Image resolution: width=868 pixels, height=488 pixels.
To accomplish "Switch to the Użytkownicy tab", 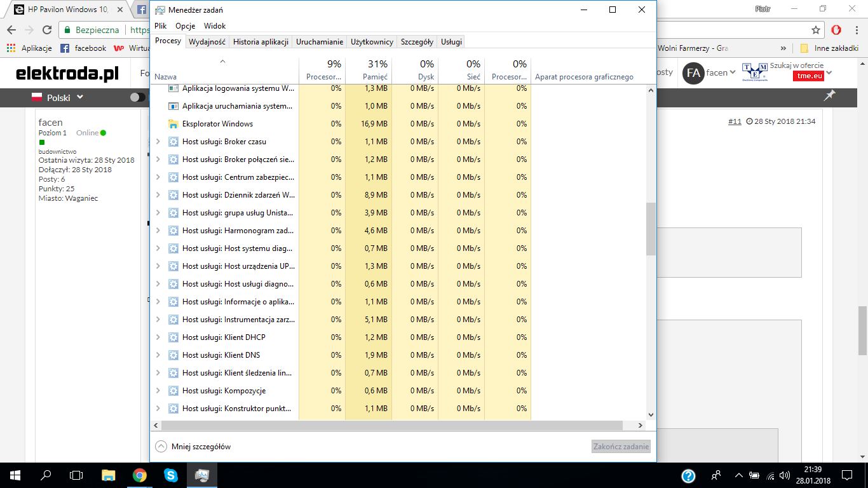I will tap(372, 42).
